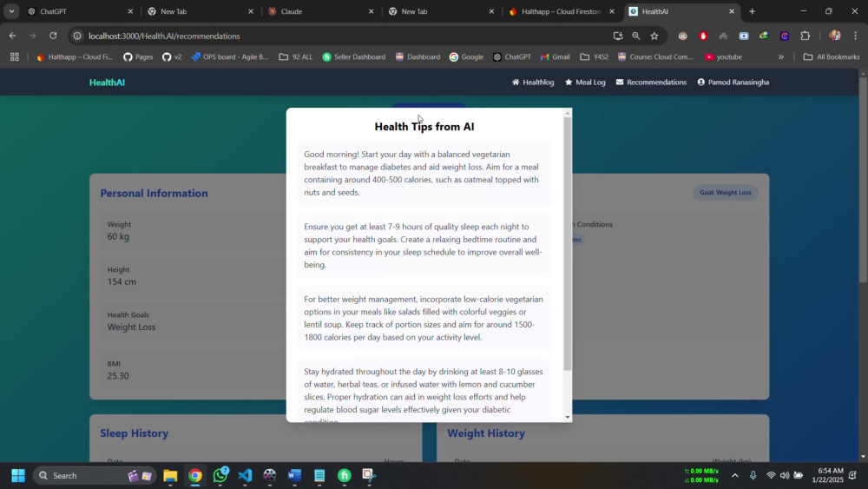Viewport: 868px width, 489px height.
Task: Open the Gmail bookmark
Action: coord(556,57)
